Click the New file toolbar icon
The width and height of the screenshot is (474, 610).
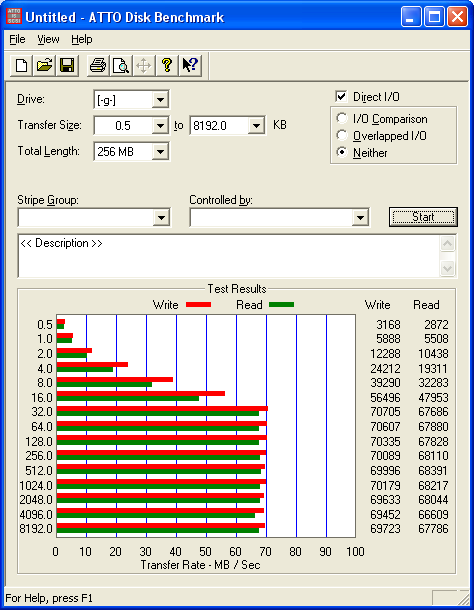[21, 65]
